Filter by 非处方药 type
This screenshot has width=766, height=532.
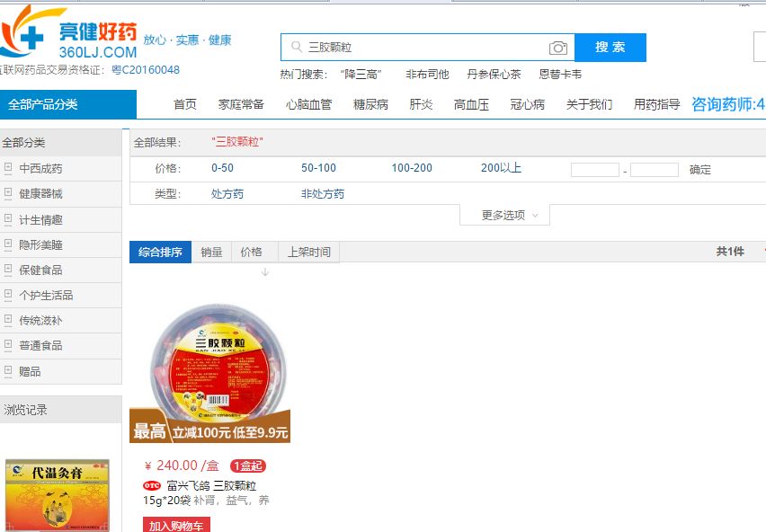pyautogui.click(x=323, y=194)
